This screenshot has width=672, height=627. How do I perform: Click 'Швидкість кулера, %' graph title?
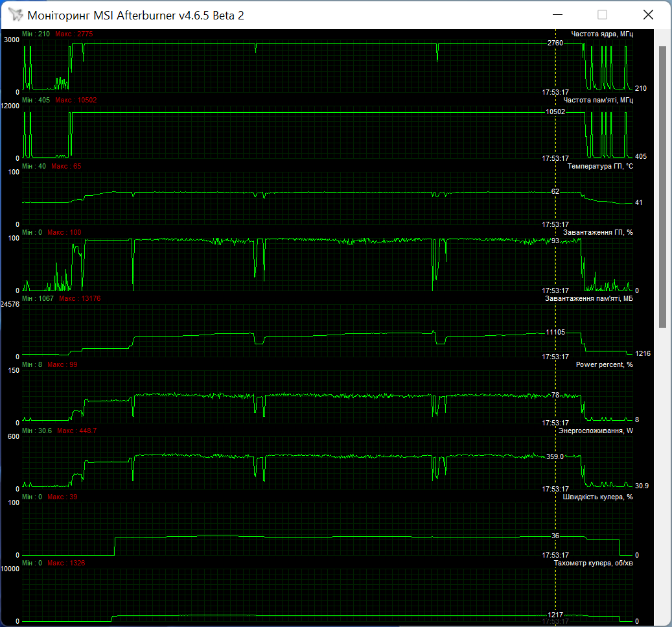pyautogui.click(x=597, y=497)
